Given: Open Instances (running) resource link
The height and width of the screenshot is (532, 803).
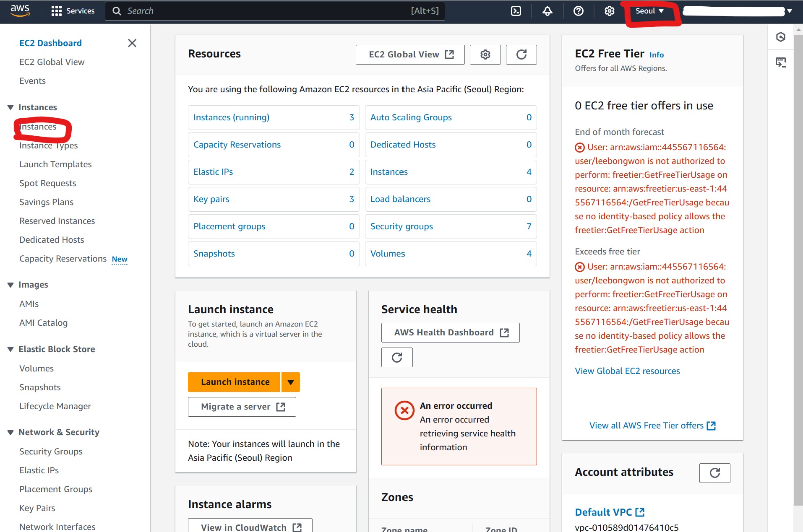Looking at the screenshot, I should [231, 117].
